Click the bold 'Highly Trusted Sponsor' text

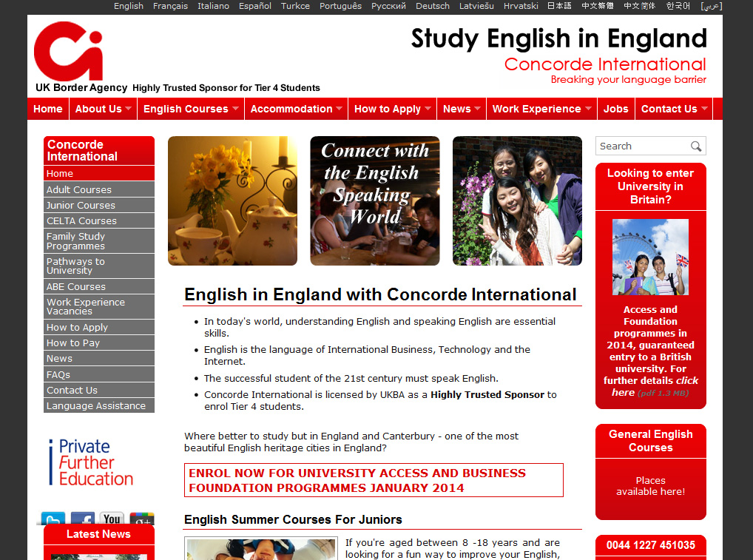pos(487,395)
